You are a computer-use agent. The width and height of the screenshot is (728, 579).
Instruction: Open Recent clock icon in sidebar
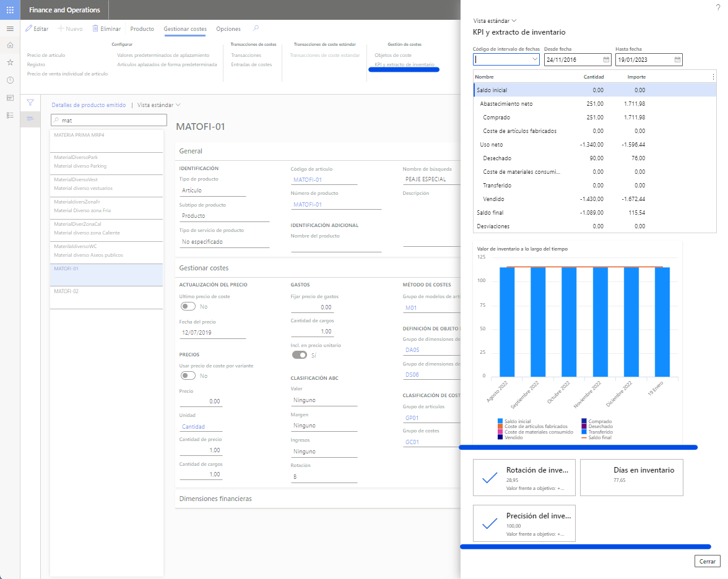coord(10,80)
